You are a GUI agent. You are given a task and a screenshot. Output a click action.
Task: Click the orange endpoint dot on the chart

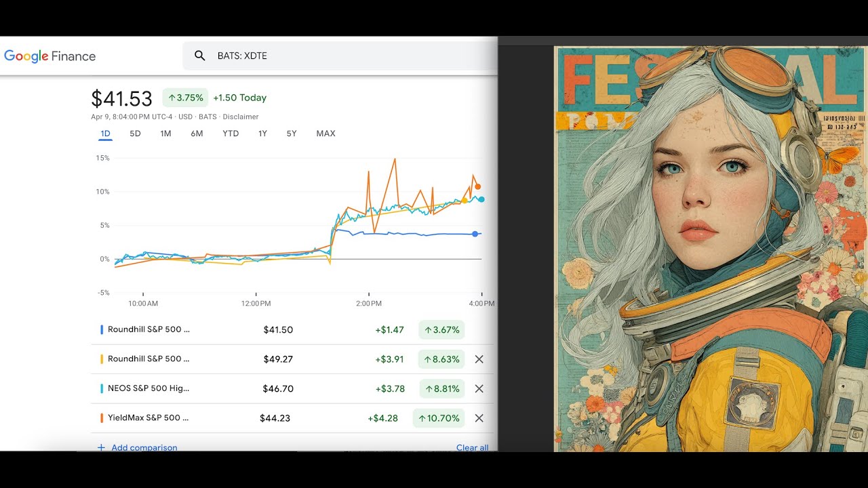click(478, 186)
